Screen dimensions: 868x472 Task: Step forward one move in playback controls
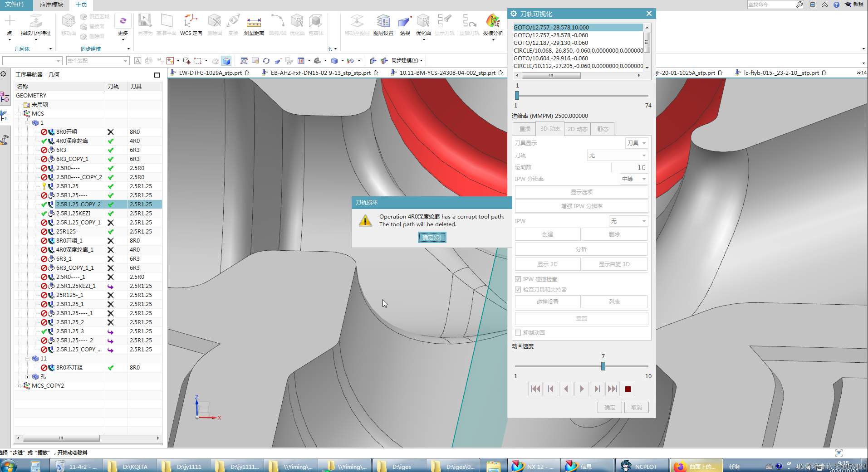pyautogui.click(x=597, y=389)
